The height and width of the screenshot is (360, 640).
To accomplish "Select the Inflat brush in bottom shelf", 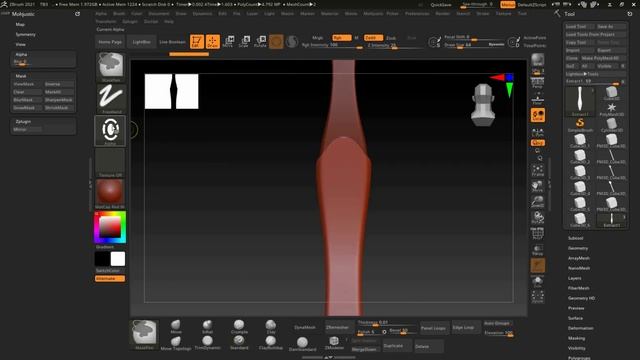I will coord(207,327).
